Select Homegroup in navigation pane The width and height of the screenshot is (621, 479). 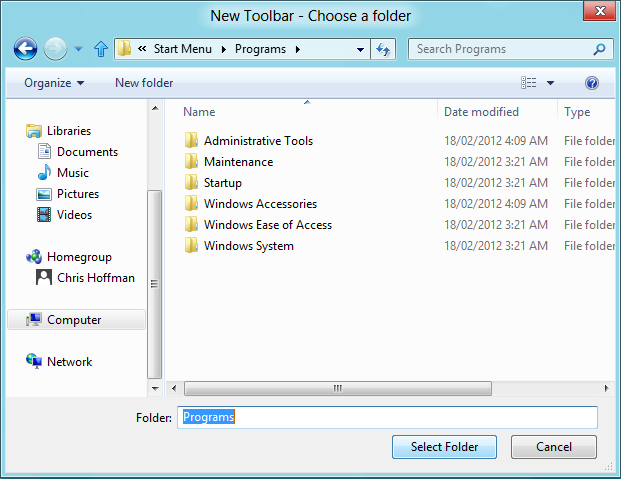(x=79, y=257)
